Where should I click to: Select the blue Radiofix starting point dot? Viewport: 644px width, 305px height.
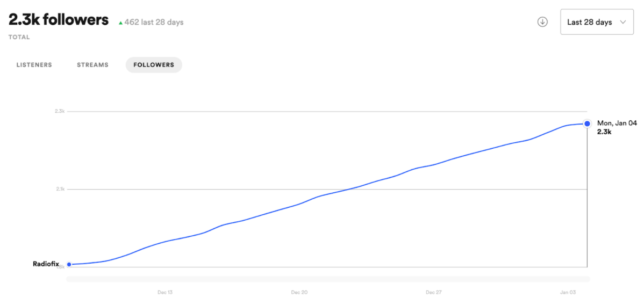click(x=69, y=264)
